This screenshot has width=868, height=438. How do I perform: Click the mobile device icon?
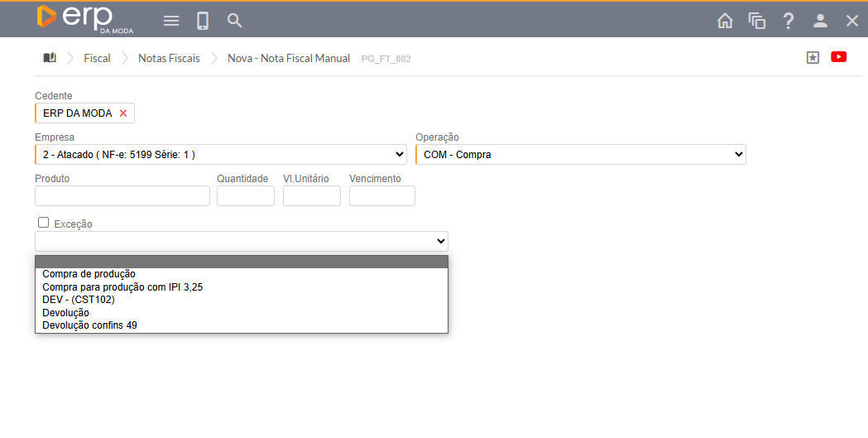coord(203,21)
